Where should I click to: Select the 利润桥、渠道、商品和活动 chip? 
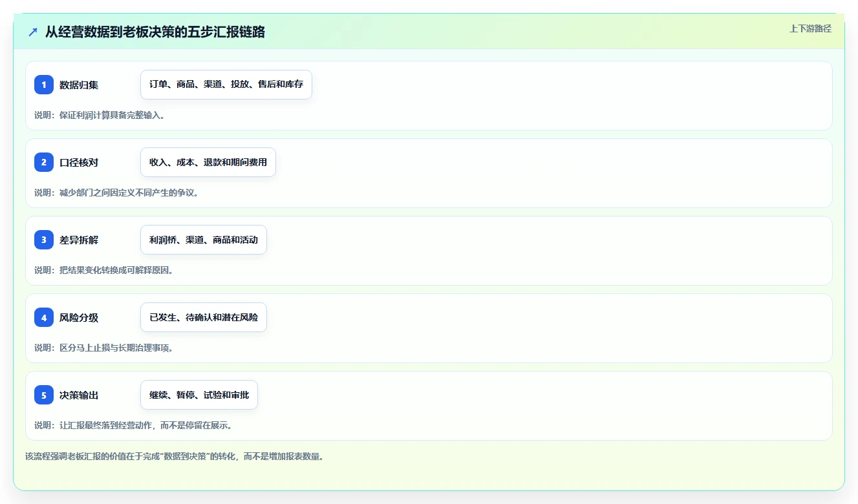(204, 240)
